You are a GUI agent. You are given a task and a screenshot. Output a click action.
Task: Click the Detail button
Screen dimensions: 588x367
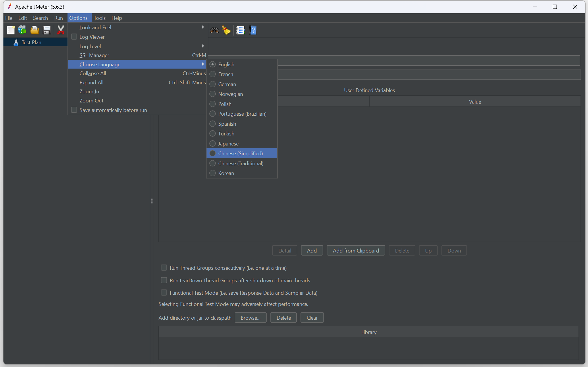click(x=285, y=251)
